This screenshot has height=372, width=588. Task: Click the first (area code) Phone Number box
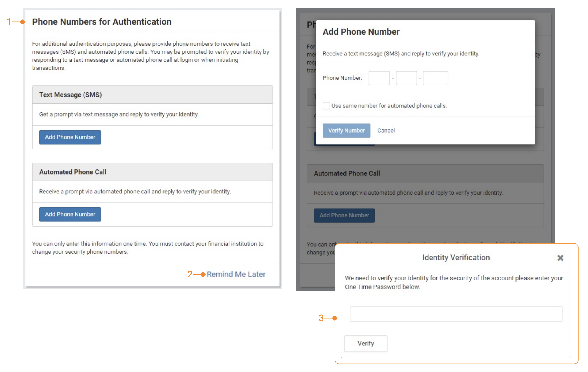click(x=379, y=78)
